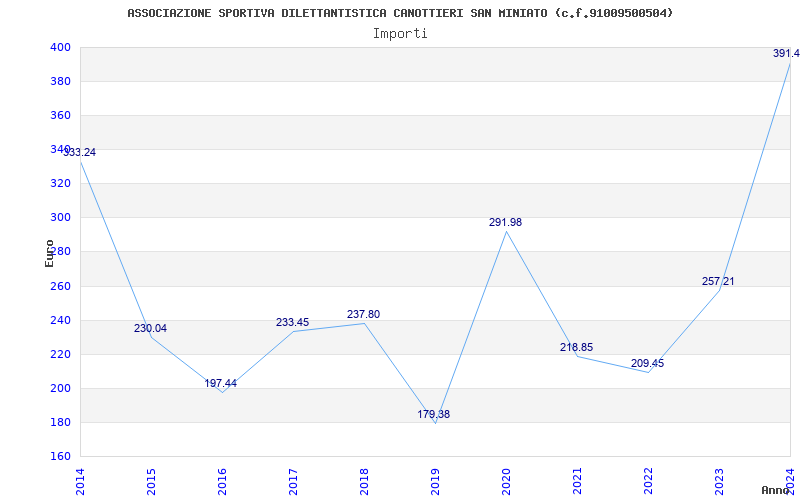Click the x-axis year 2020
Image resolution: width=800 pixels, height=500 pixels.
click(x=506, y=482)
